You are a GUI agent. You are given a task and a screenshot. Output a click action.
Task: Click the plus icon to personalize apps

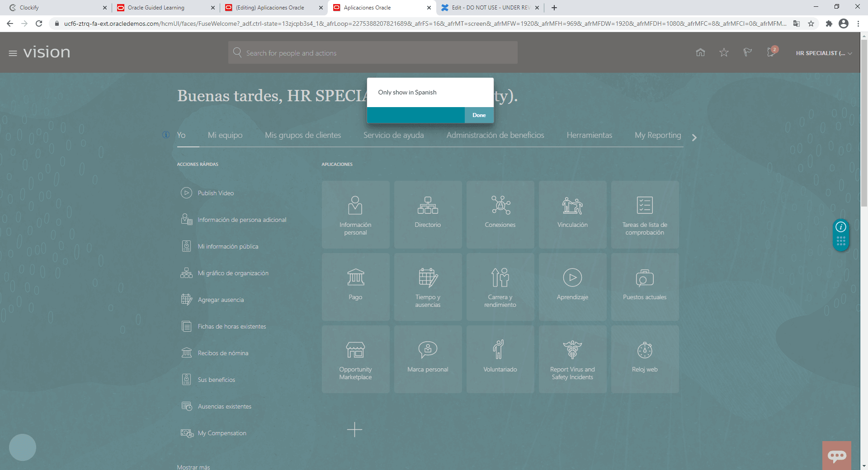[x=355, y=429]
